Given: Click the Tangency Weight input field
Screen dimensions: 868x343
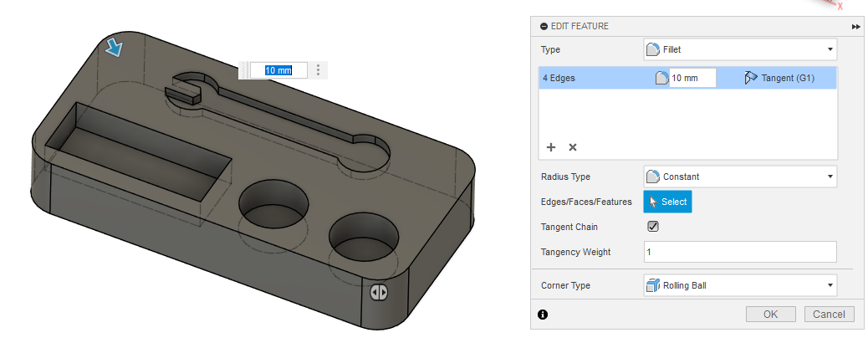Looking at the screenshot, I should [x=740, y=252].
